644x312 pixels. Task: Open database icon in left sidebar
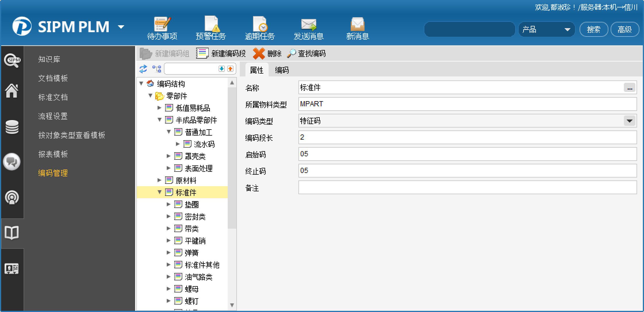12,127
